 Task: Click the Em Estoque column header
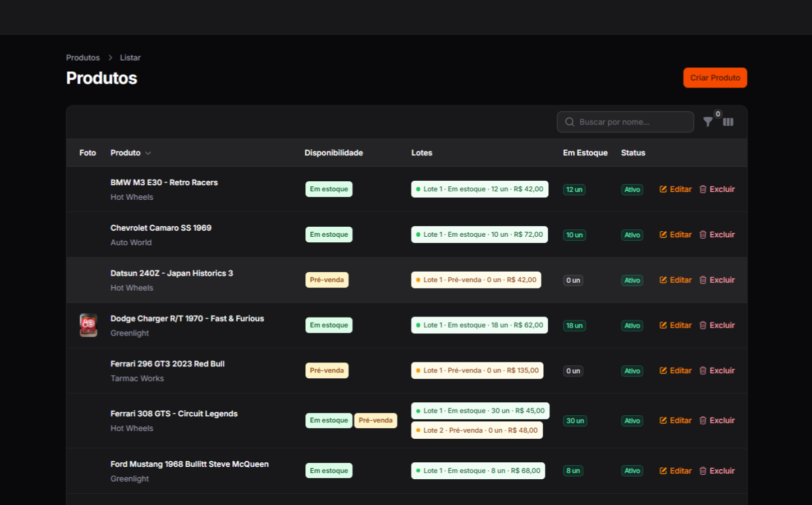(585, 153)
